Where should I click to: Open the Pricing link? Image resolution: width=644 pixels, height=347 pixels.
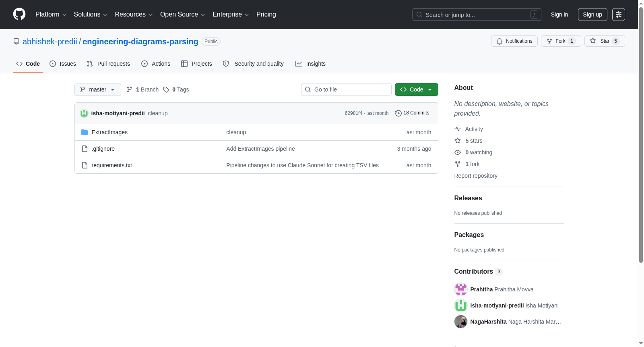266,15
